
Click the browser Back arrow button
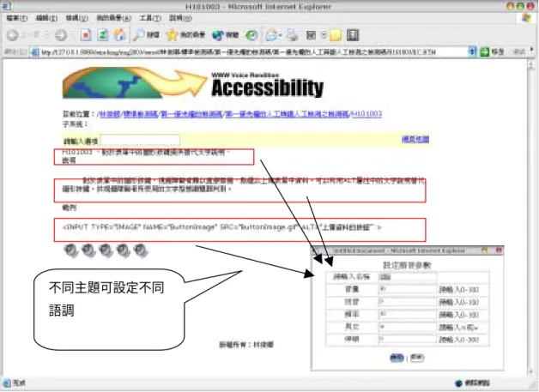tap(13, 35)
